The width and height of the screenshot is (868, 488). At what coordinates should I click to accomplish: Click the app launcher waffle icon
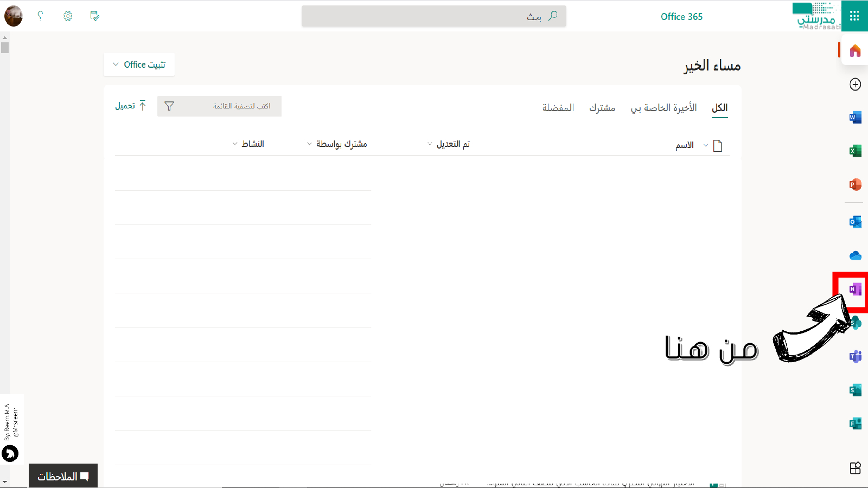(854, 16)
